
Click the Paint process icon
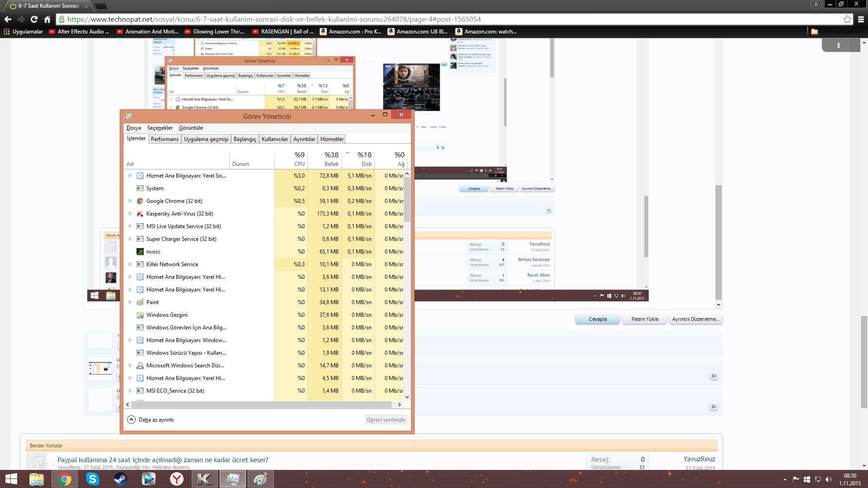140,302
